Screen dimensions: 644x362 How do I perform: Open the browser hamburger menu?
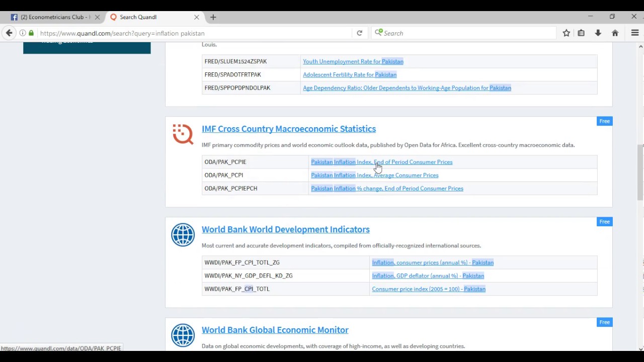click(x=635, y=33)
